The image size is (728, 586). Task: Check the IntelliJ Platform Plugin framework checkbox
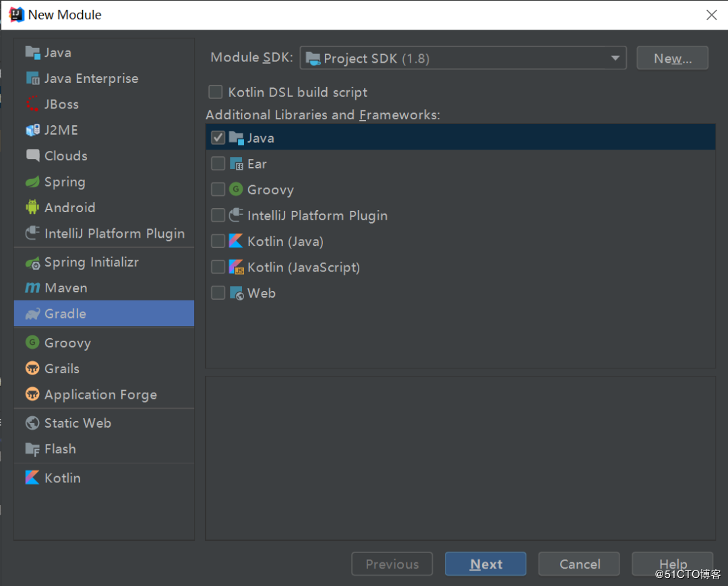point(218,216)
